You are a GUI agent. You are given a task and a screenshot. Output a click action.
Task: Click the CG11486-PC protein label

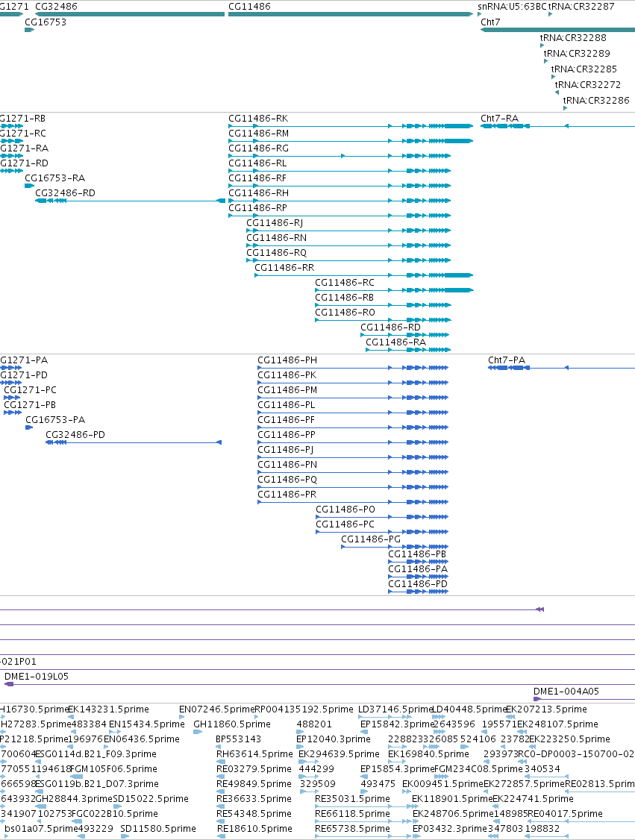click(x=345, y=525)
